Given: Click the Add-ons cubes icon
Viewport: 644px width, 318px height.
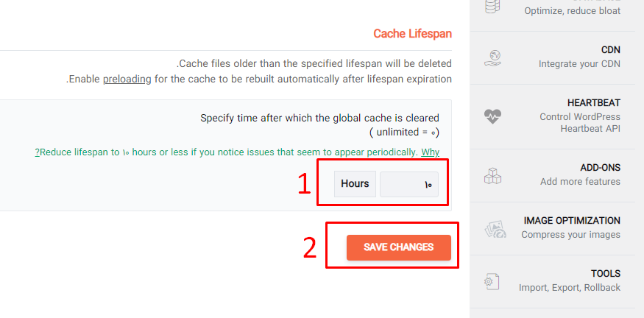Looking at the screenshot, I should click(492, 175).
